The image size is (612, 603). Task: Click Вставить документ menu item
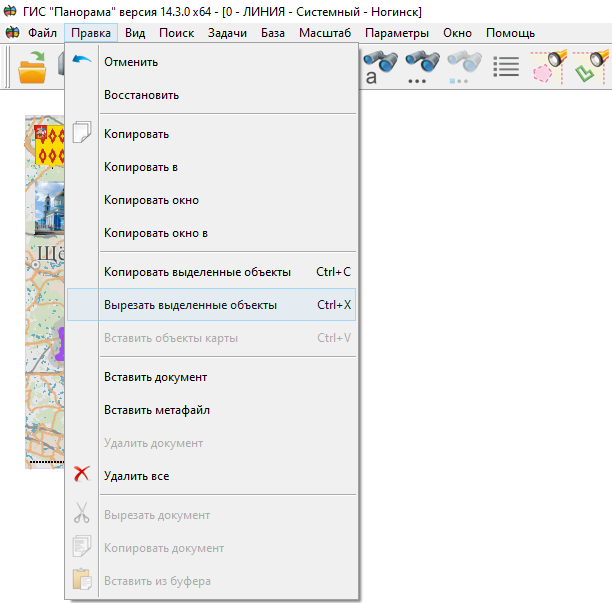(x=155, y=377)
